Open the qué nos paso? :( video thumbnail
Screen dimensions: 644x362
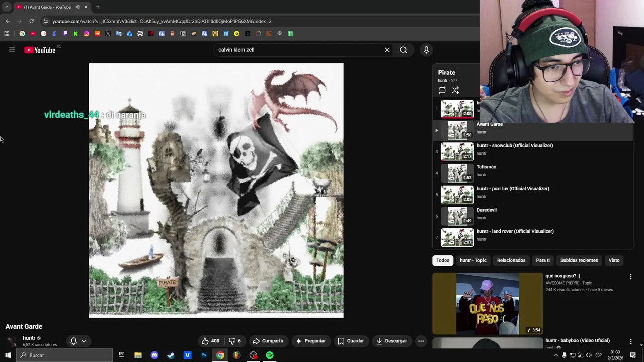click(488, 304)
